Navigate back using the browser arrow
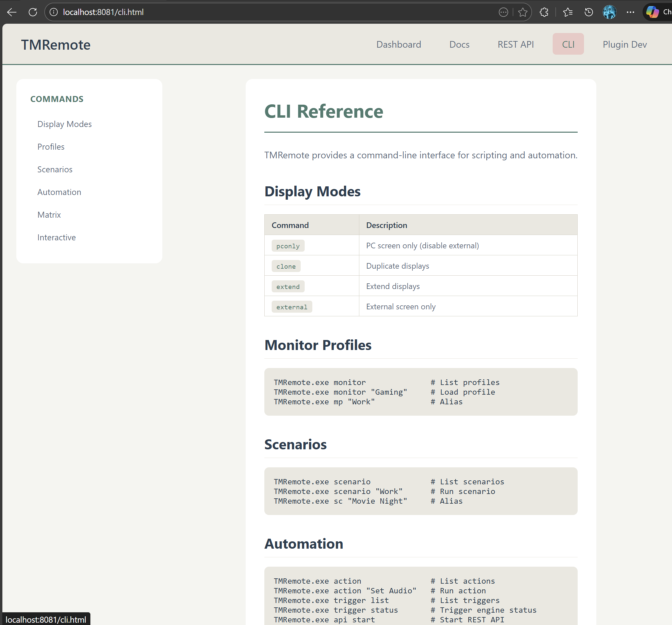 tap(11, 12)
